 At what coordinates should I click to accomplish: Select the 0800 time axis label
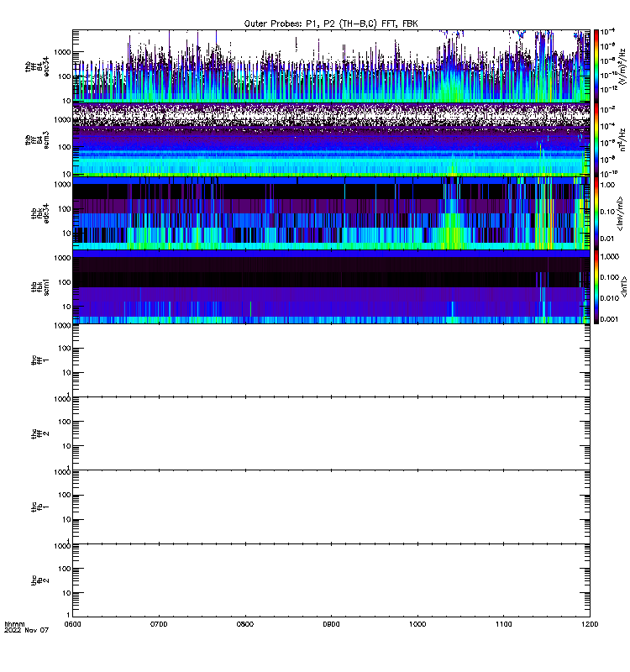[244, 624]
